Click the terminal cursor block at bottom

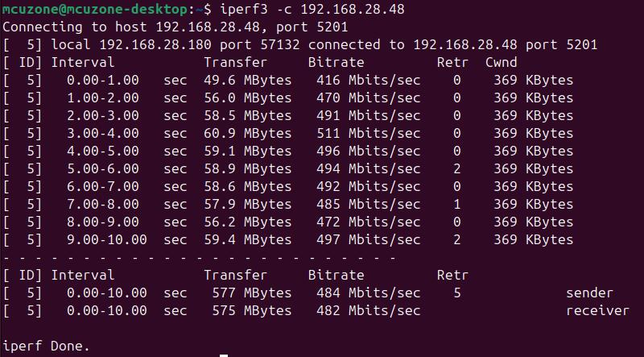pos(224,355)
